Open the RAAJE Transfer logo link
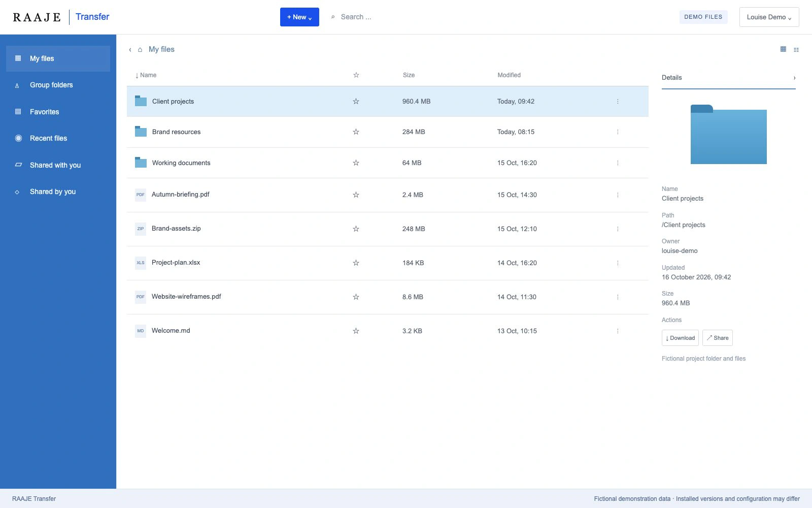The width and height of the screenshot is (812, 508). click(61, 17)
